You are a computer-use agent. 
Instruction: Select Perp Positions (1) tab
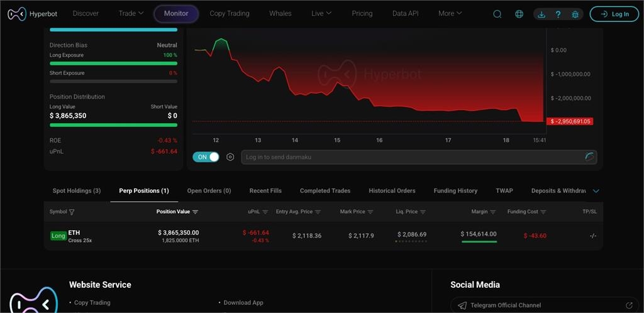point(144,190)
